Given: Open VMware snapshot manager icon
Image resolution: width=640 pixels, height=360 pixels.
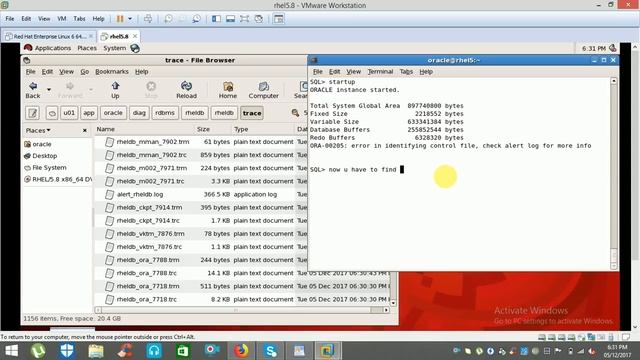Looking at the screenshot, I should tap(196, 19).
